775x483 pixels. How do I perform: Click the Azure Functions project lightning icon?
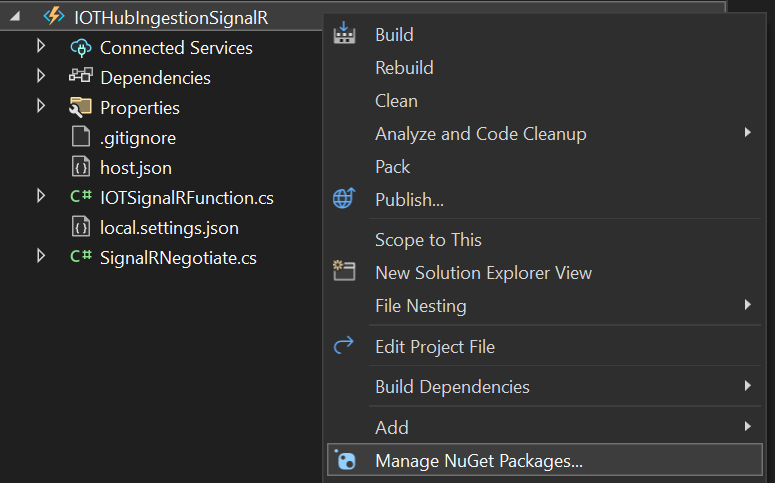(54, 16)
